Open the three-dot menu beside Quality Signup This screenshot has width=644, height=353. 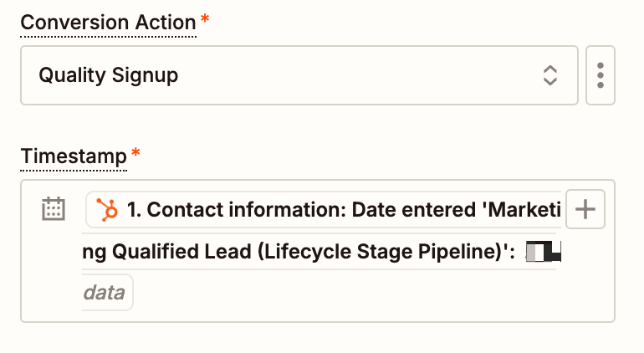tap(601, 75)
